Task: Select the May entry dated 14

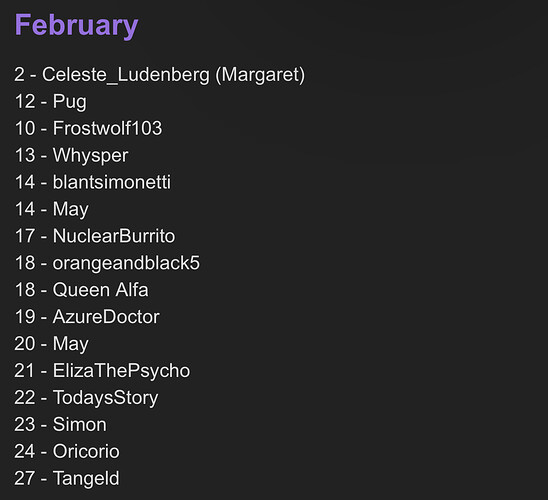Action: point(51,209)
